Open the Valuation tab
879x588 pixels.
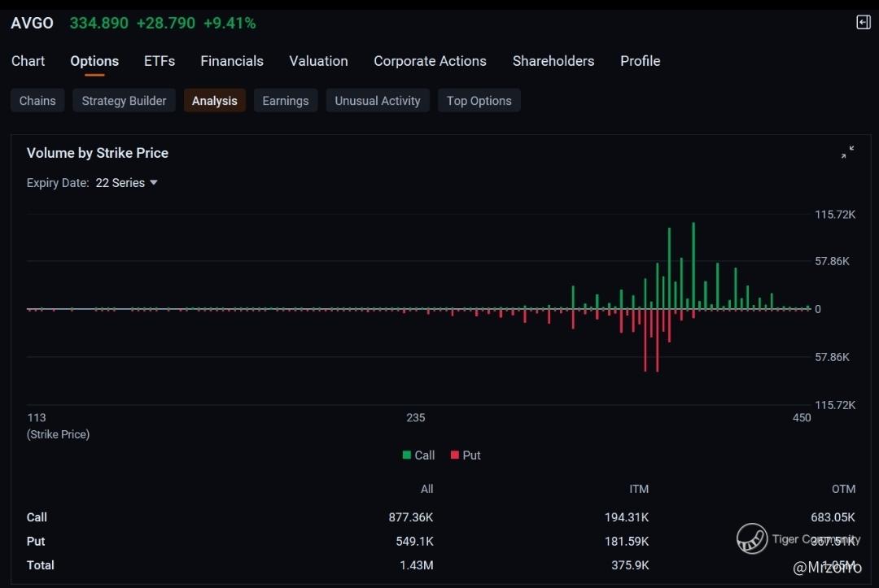point(318,61)
